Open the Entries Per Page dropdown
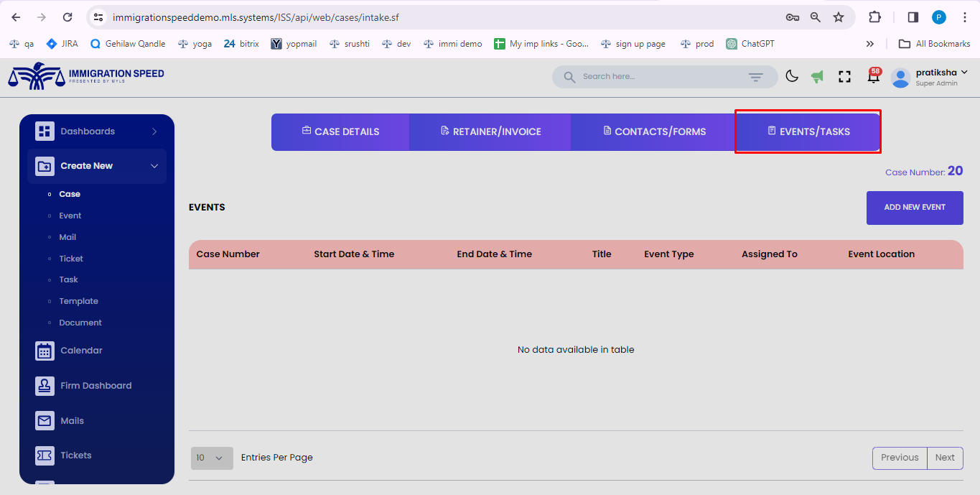Screen dimensions: 980x495 coord(211,457)
